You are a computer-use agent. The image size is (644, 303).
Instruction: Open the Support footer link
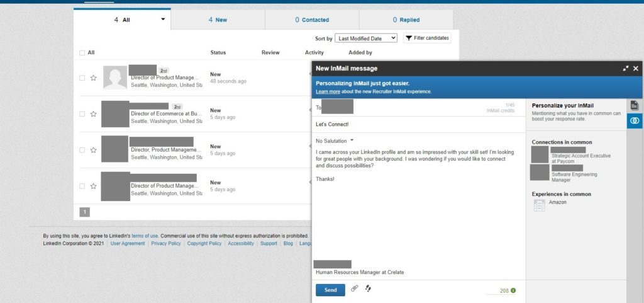click(269, 243)
